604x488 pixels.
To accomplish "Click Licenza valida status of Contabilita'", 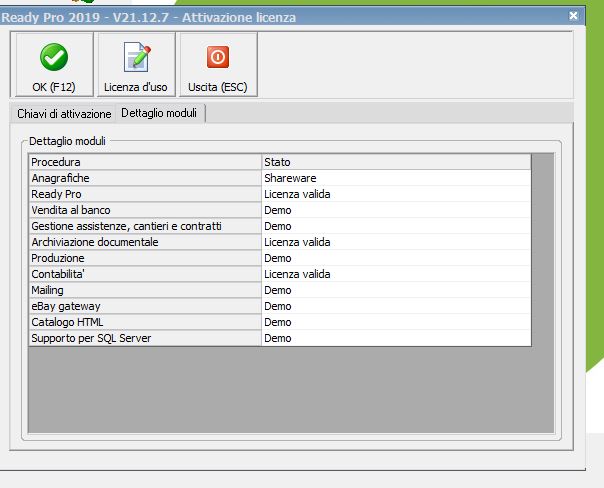I will (x=396, y=274).
